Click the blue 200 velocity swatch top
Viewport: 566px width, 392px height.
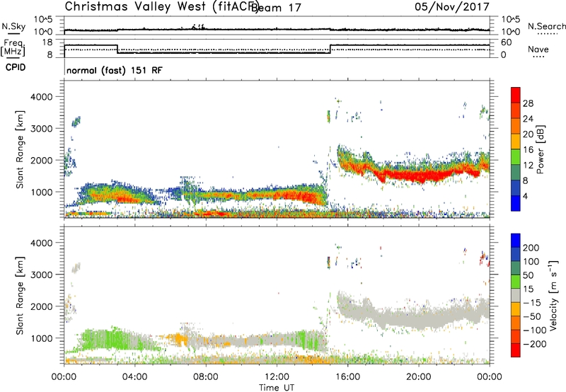coord(516,241)
